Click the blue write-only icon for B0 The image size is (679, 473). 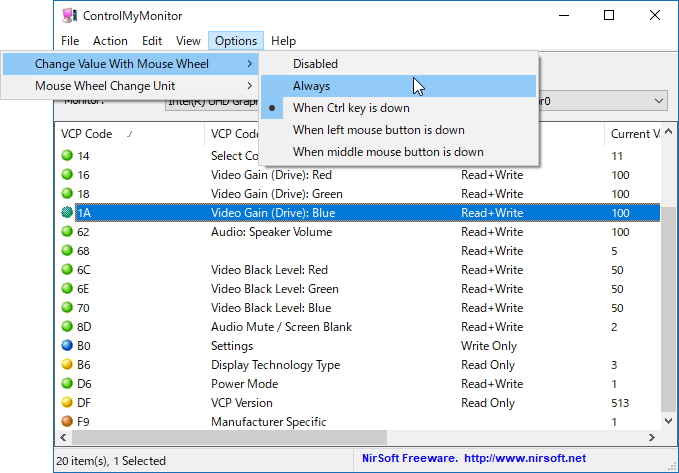click(x=67, y=345)
